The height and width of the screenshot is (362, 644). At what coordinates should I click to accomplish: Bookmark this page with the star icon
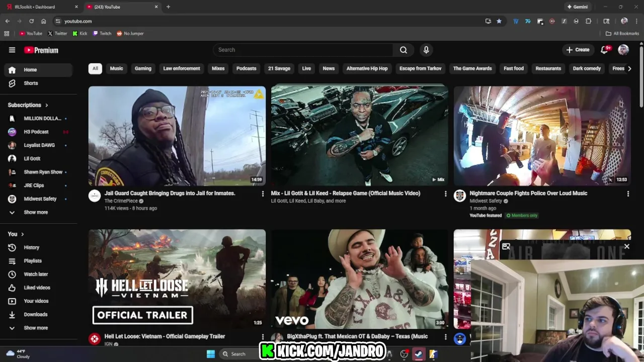click(x=499, y=21)
